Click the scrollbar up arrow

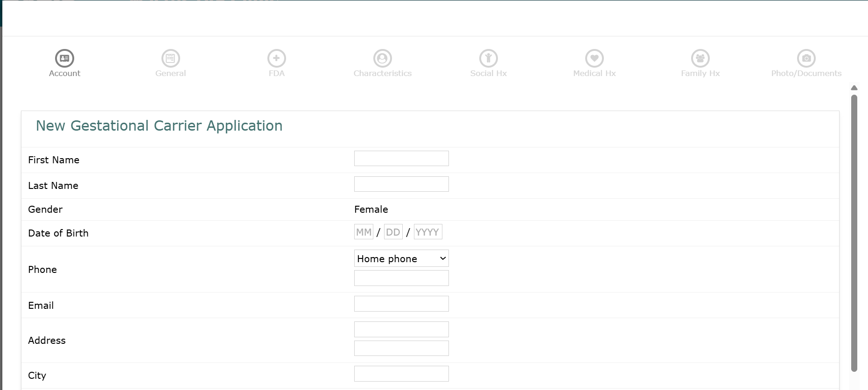coord(854,88)
